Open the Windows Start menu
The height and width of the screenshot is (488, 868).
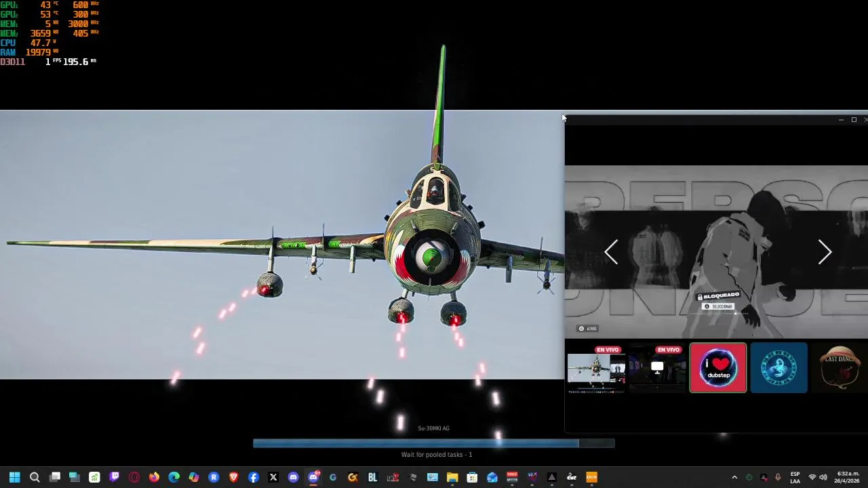(14, 477)
